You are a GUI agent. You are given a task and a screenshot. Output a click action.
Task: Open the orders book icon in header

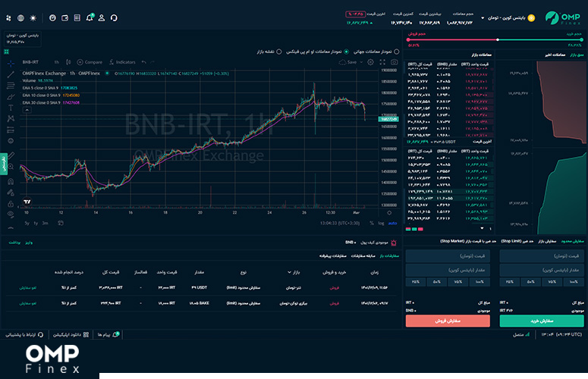point(77,17)
